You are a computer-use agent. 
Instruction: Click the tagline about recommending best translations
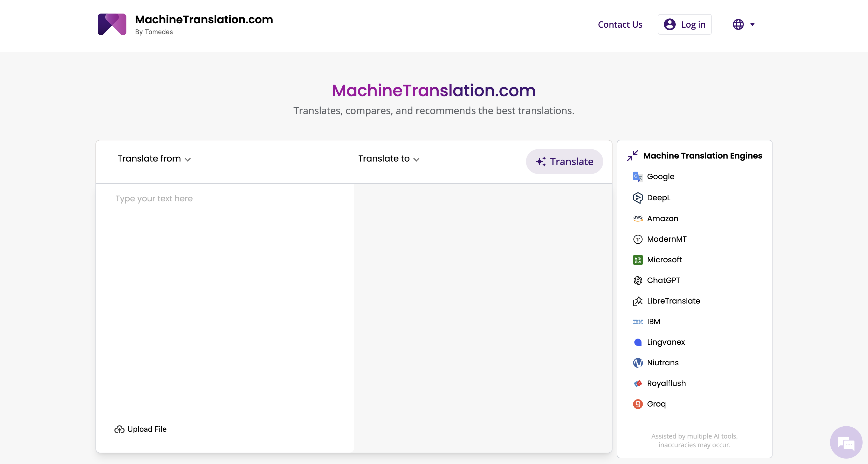[x=434, y=111]
